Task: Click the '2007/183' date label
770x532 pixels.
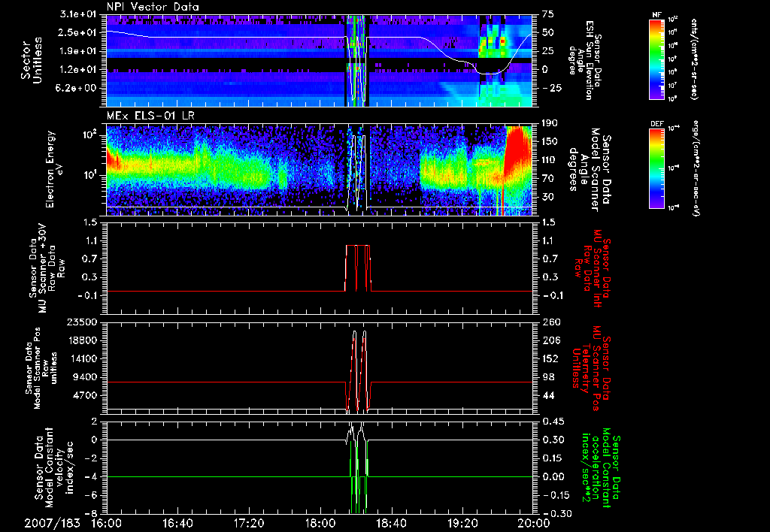Action: coord(52,523)
